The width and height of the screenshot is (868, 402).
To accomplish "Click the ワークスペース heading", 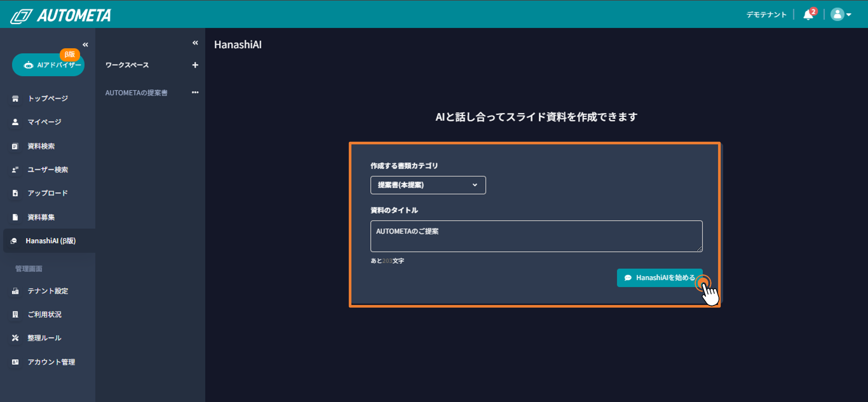I will (x=127, y=65).
